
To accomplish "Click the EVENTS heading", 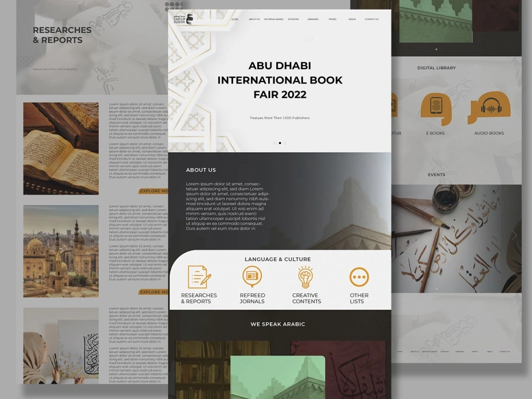I will click(x=436, y=174).
